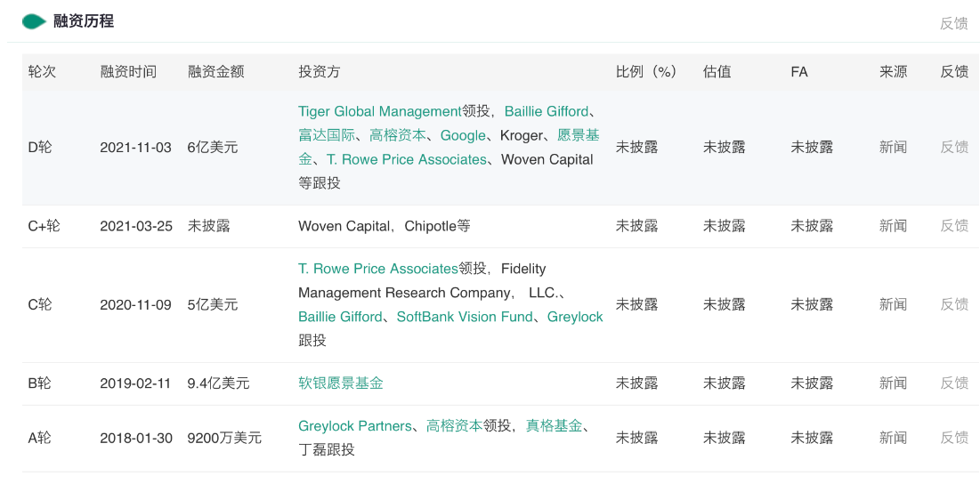Click the Google investor link
Screen dimensions: 980x492
[x=463, y=135]
